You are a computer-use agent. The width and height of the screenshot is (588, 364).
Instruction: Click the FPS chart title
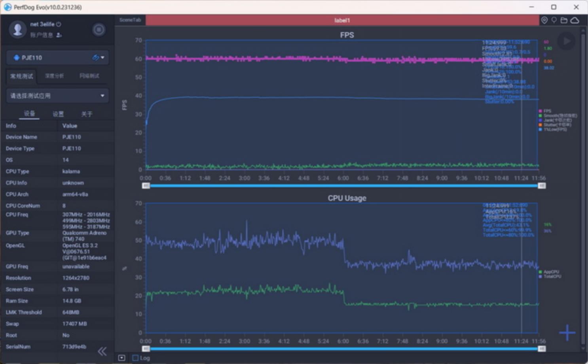(347, 35)
